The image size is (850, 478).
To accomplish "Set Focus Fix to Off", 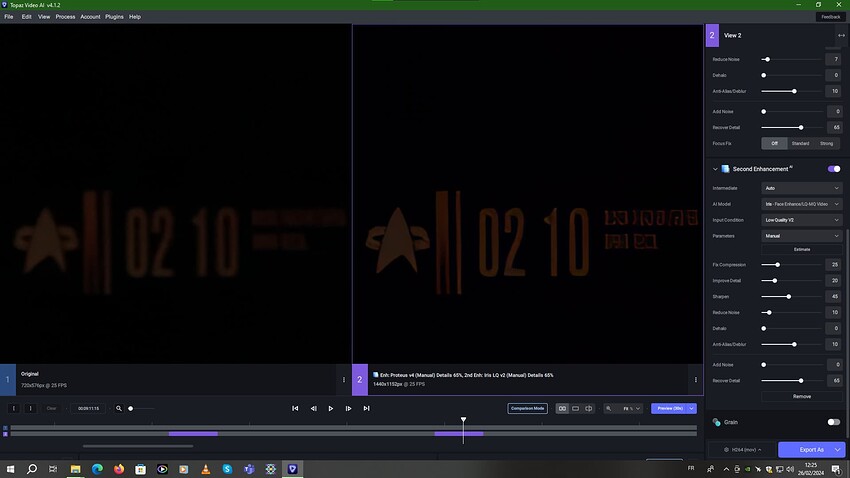I will 774,144.
